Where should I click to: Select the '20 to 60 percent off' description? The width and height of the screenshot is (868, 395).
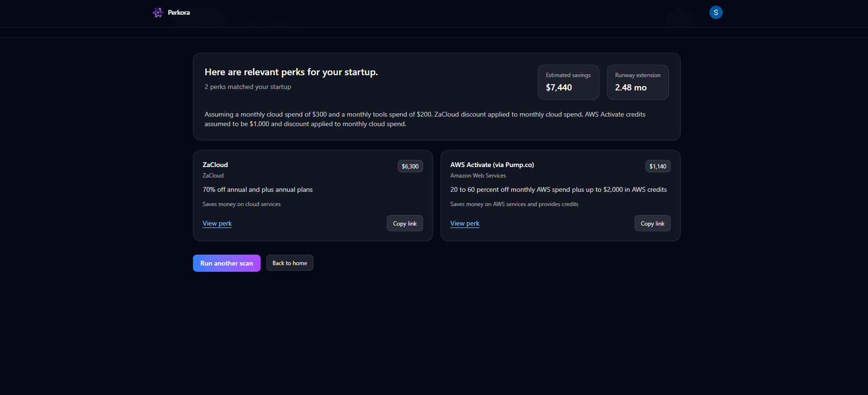click(x=558, y=189)
